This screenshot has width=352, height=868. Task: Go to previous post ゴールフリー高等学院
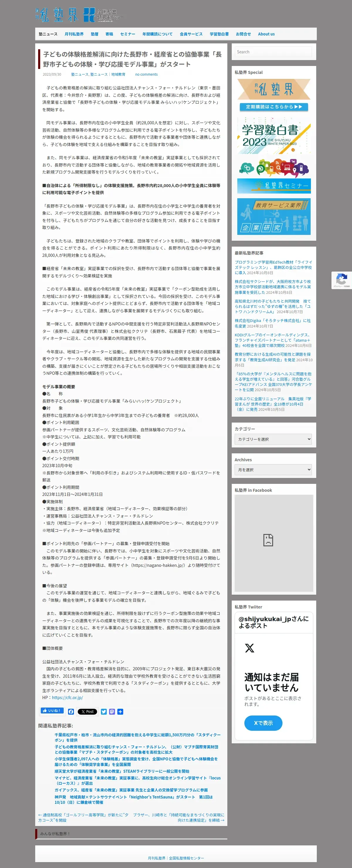pos(83,818)
